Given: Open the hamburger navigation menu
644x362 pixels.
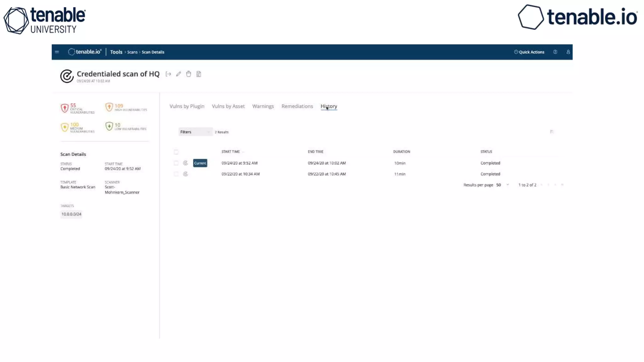Looking at the screenshot, I should pyautogui.click(x=57, y=52).
